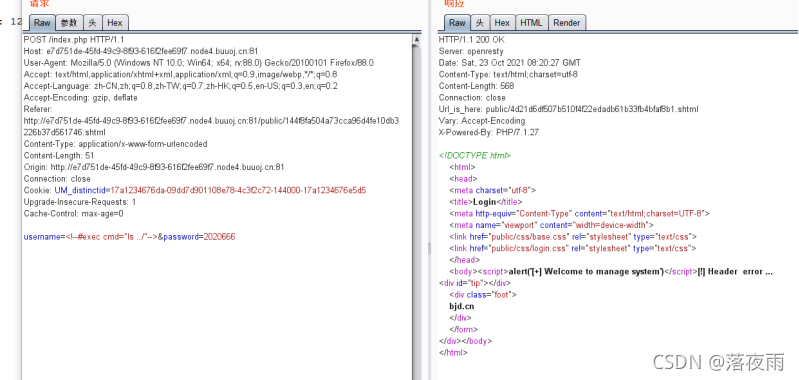
Task: Click the Cache-Control: max-age=0 line
Action: click(x=73, y=213)
